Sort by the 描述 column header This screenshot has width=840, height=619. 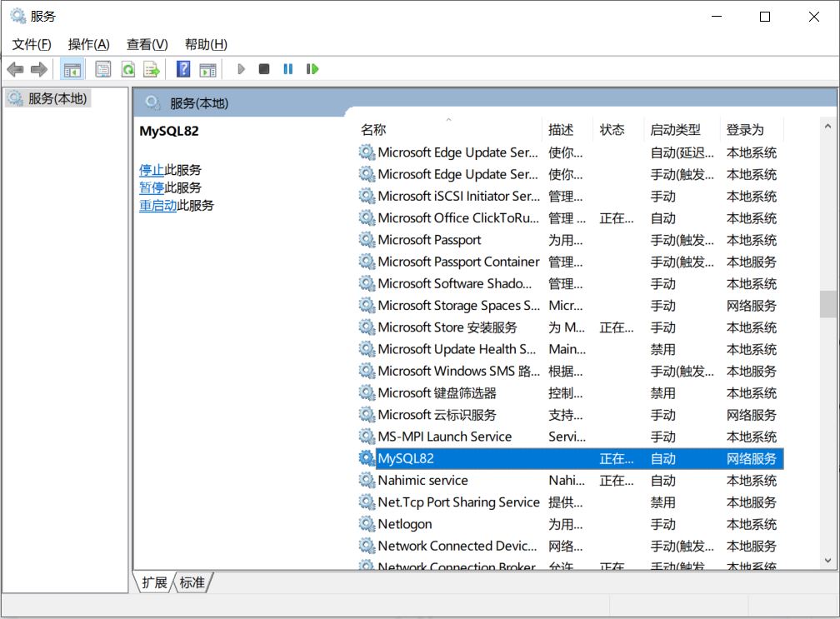click(567, 130)
